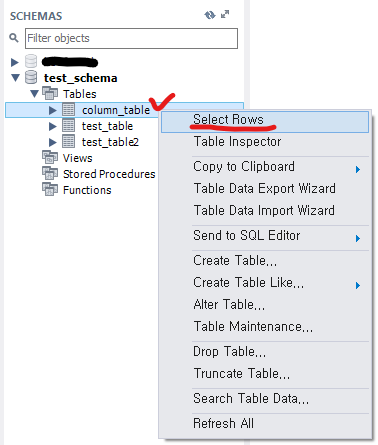Click the Tables folder icon
The width and height of the screenshot is (378, 445).
tap(50, 93)
